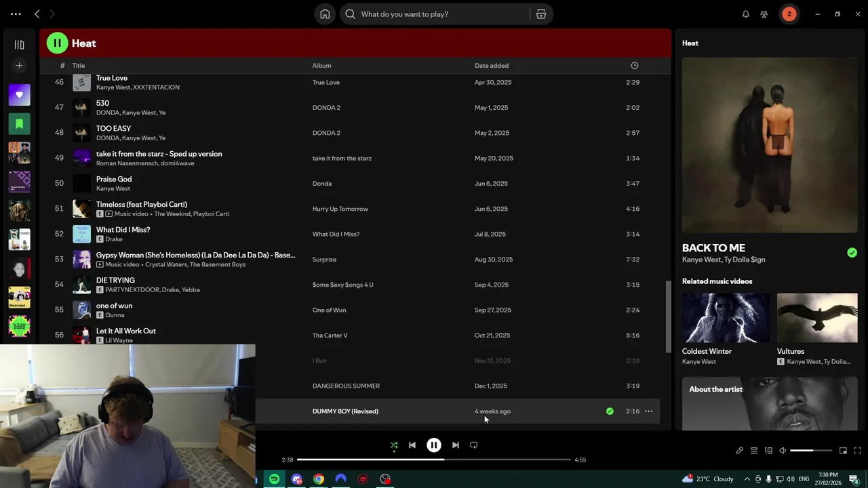The image size is (868, 488).
Task: Open the Chrome icon in the taskbar
Action: point(318,479)
